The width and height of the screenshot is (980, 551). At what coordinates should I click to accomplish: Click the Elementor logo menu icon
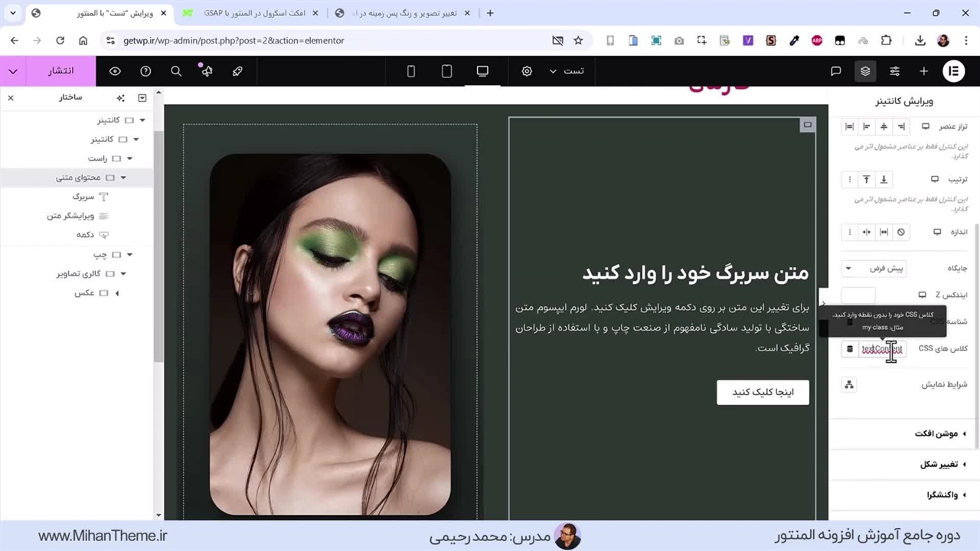click(953, 71)
